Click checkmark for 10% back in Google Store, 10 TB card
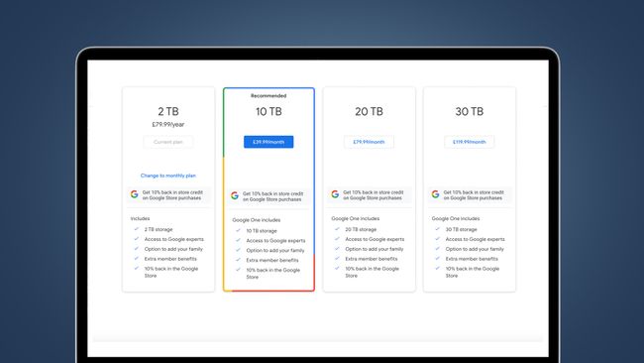Viewport: 644px width, 363px height. coord(238,270)
